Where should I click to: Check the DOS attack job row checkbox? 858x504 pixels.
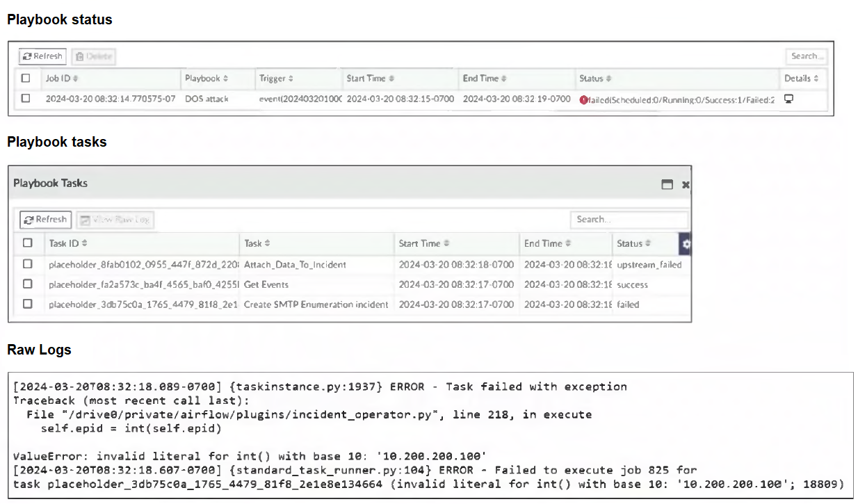coord(26,99)
